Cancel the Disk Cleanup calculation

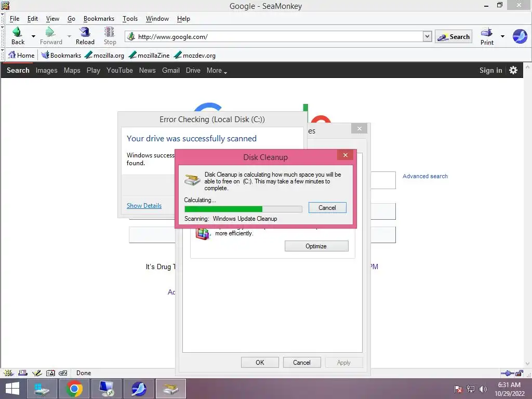pos(327,208)
